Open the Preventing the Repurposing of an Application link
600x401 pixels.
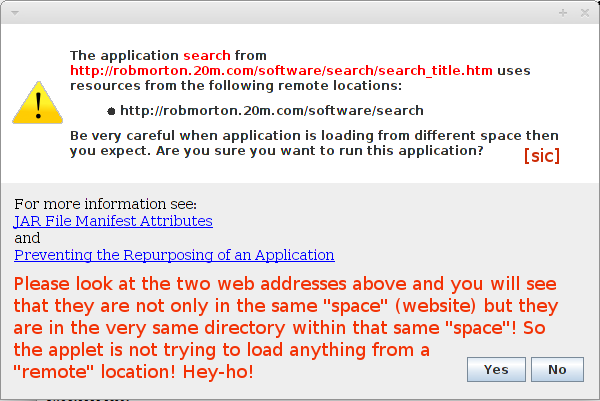(174, 255)
